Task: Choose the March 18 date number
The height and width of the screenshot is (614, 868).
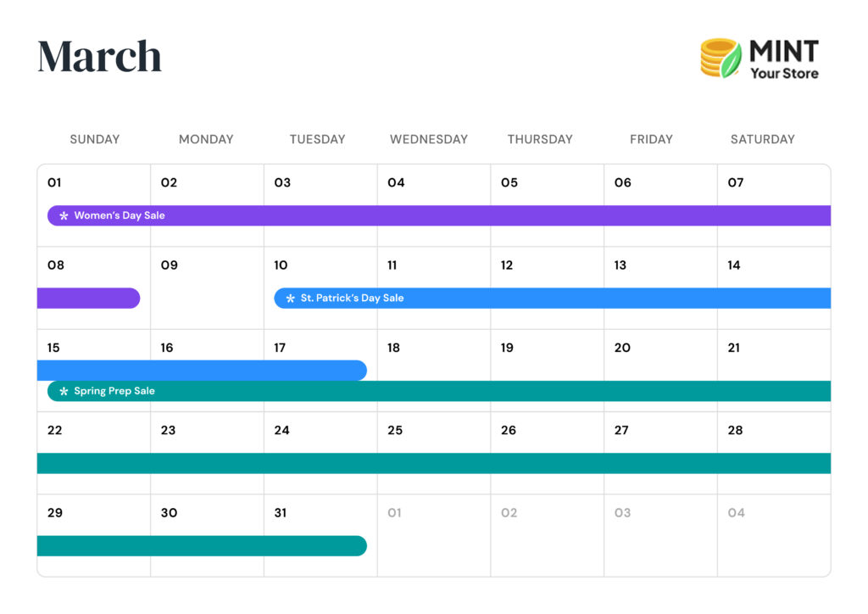Action: tap(393, 348)
